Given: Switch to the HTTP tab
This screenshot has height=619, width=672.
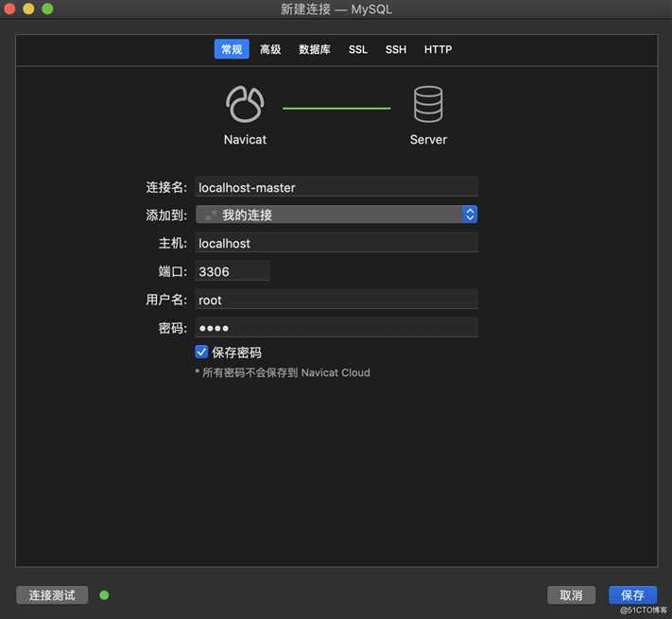Looking at the screenshot, I should coord(438,49).
